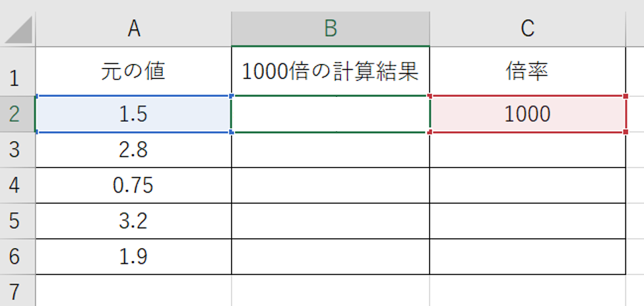Image resolution: width=644 pixels, height=306 pixels.
Task: Select cell with value 0.75
Action: 133,185
